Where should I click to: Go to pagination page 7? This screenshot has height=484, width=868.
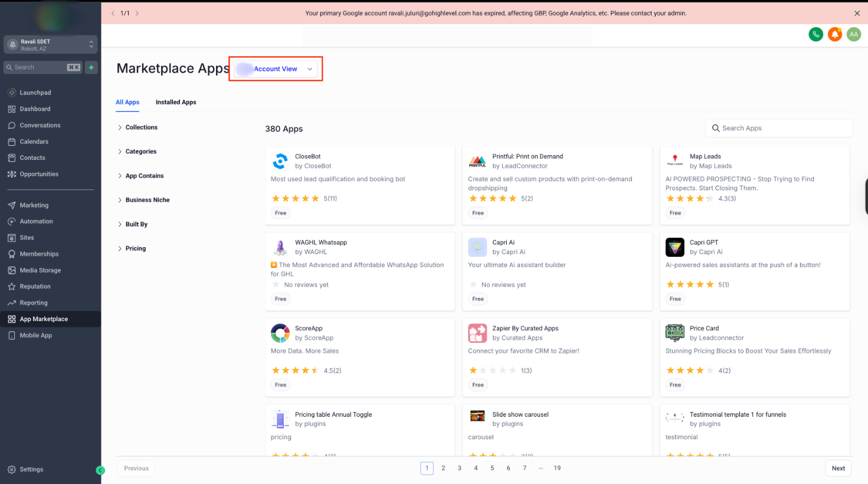click(x=525, y=468)
